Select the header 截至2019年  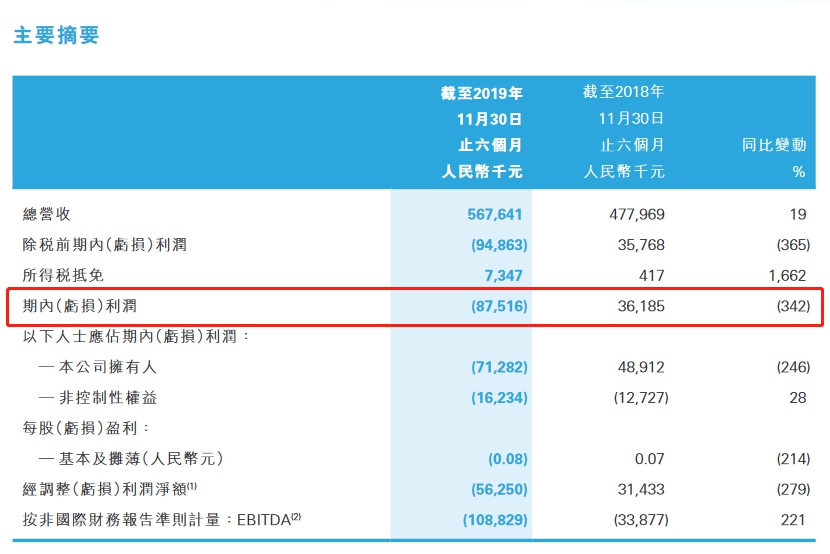(x=482, y=93)
